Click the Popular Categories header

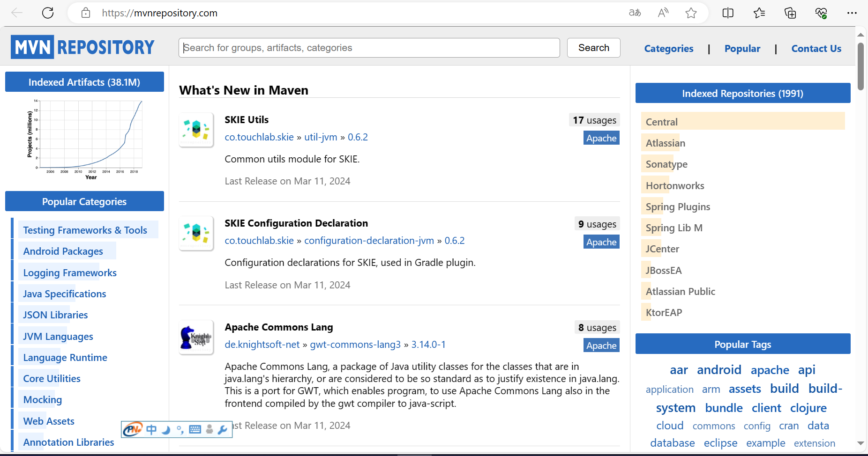coord(84,201)
